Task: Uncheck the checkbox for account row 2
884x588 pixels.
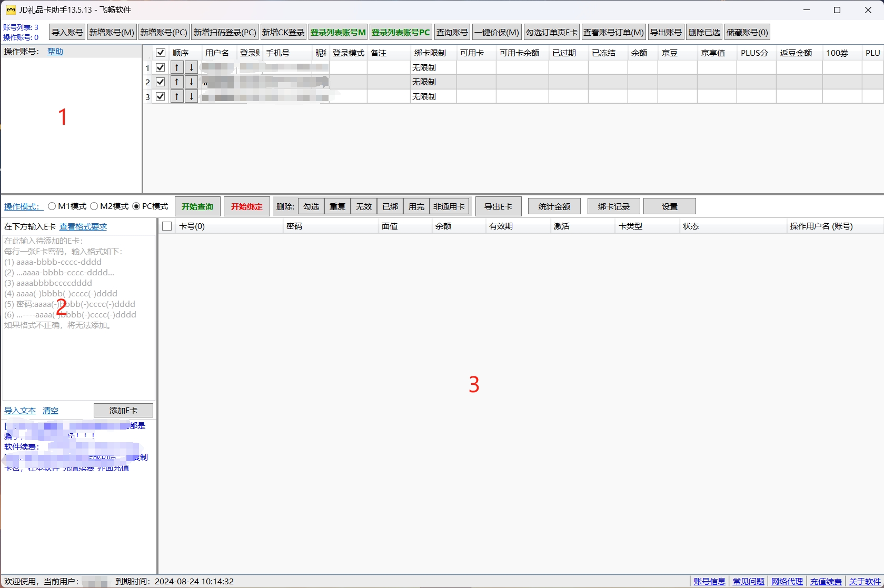Action: click(x=161, y=82)
